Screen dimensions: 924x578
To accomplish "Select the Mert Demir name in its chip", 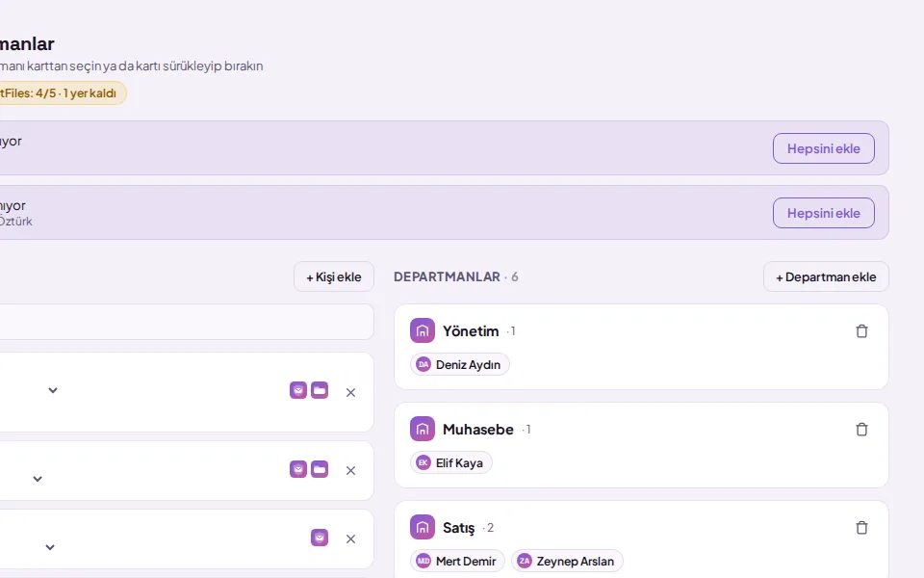I will (x=466, y=561).
